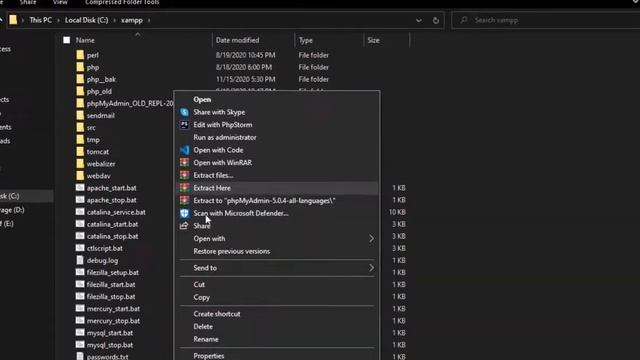Click WinRAR icon next to Open with WinRAR

pos(184,162)
